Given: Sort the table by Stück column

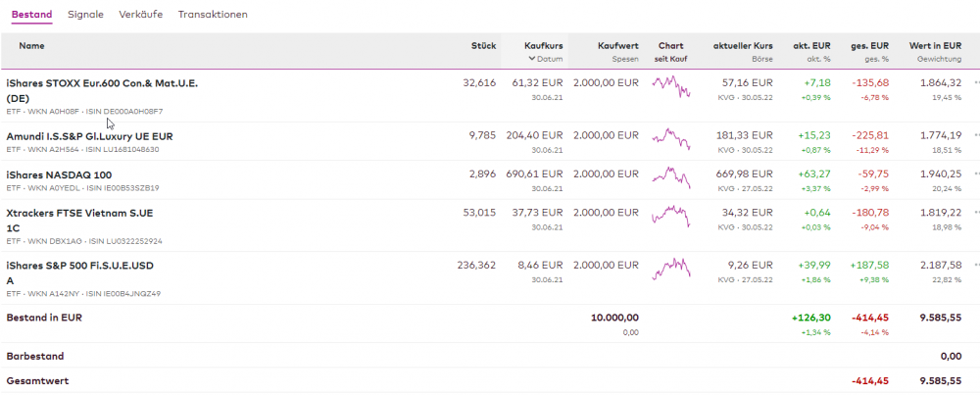Looking at the screenshot, I should point(483,46).
